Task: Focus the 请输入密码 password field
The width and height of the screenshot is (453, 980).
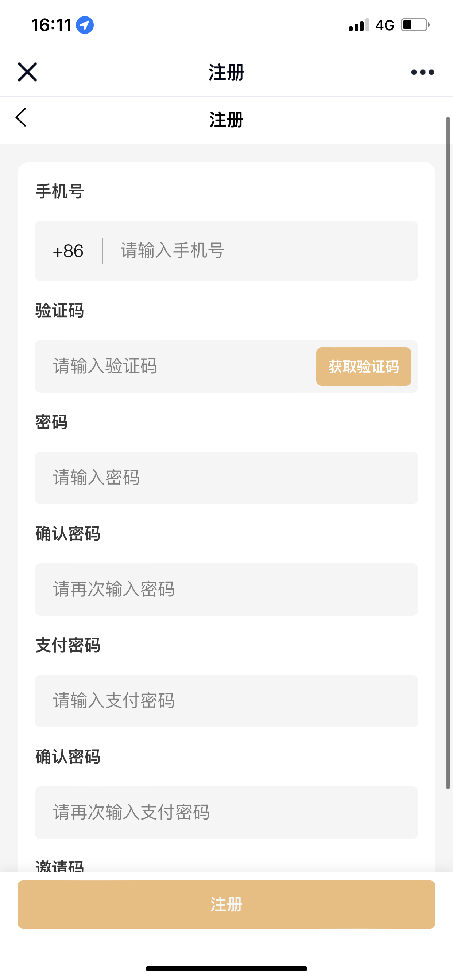Action: tap(226, 478)
